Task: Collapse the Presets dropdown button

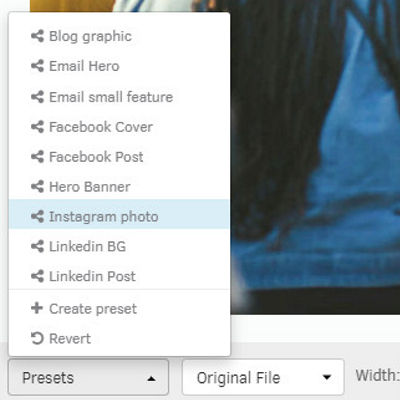Action: point(88,377)
